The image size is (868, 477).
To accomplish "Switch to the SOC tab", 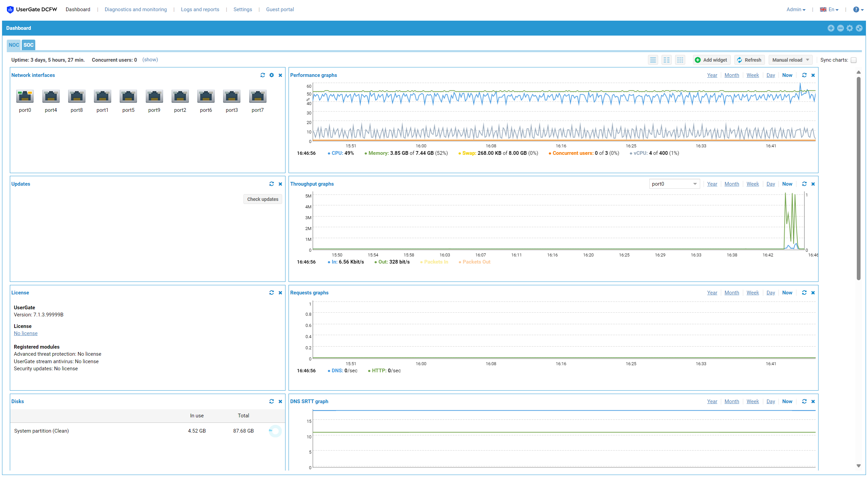I will (x=28, y=45).
